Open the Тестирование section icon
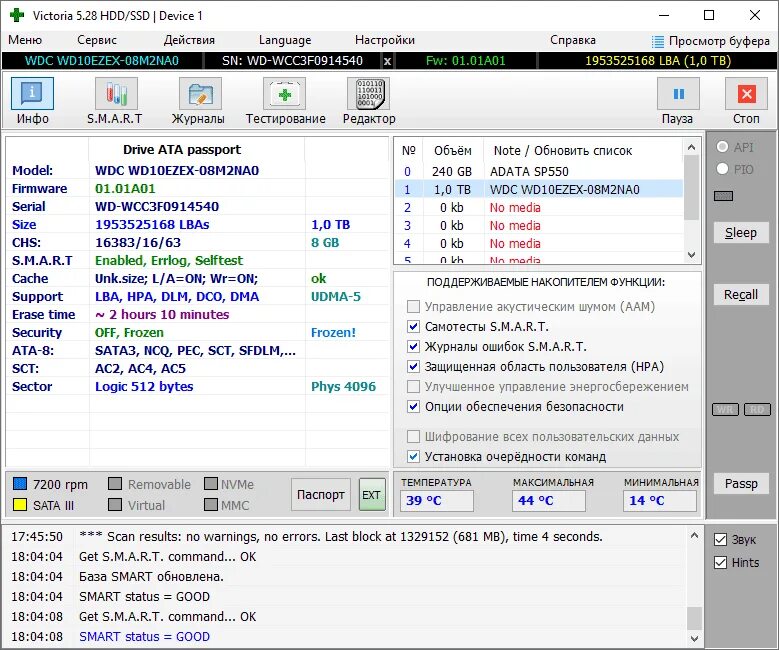779x650 pixels. [x=285, y=93]
